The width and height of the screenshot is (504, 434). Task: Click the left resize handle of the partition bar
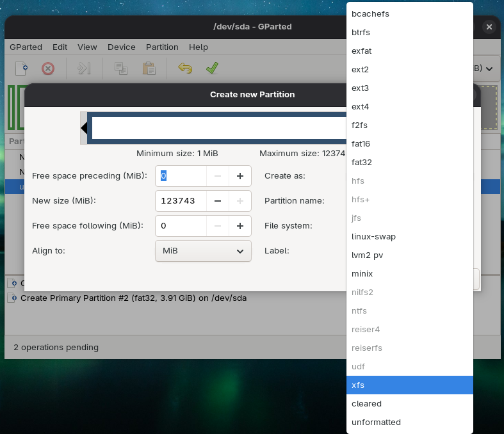tap(84, 128)
